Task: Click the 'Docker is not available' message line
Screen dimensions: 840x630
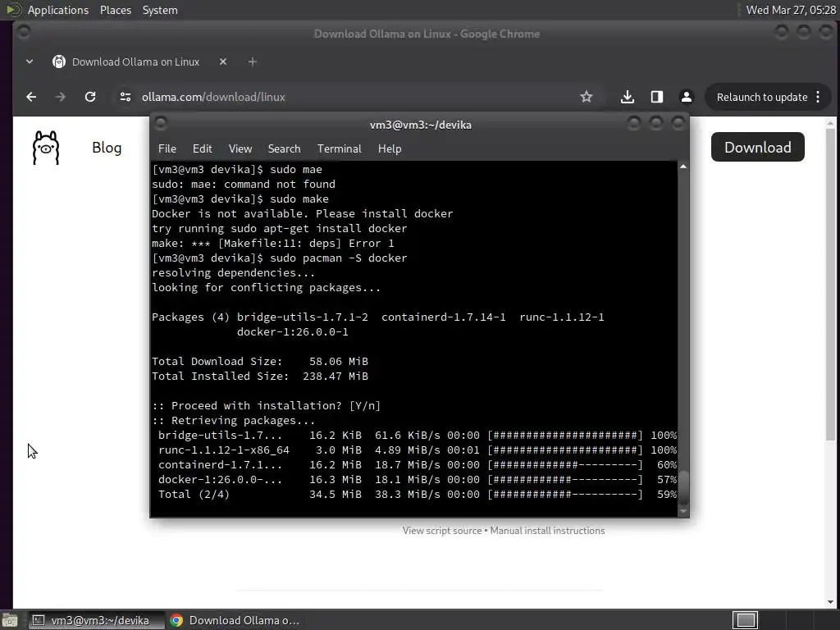Action: pyautogui.click(x=302, y=214)
